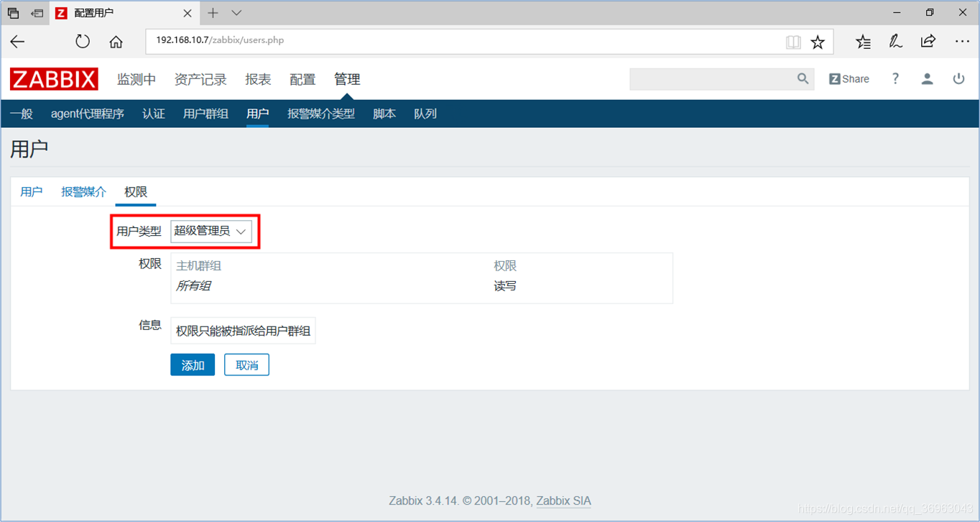Viewport: 980px width, 522px height.
Task: Open the user profile icon
Action: pos(928,79)
